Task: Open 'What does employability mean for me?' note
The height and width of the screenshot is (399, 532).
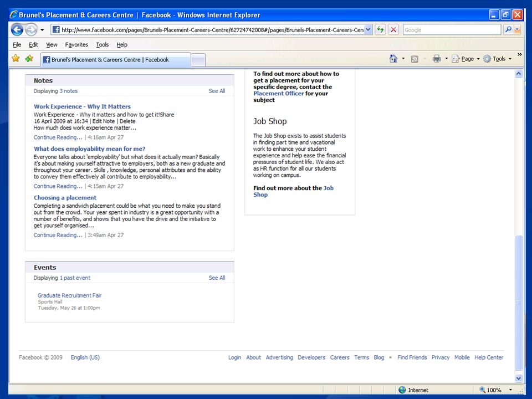Action: (x=90, y=149)
